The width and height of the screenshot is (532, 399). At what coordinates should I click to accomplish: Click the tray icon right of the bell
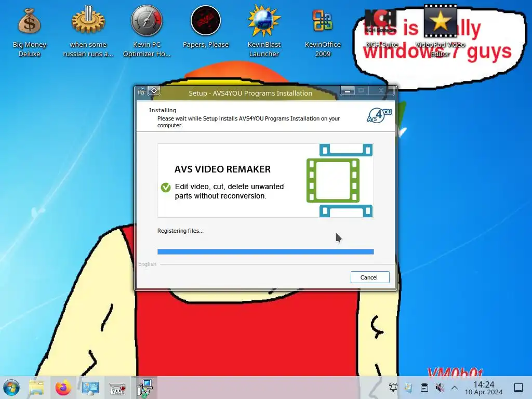pos(408,388)
